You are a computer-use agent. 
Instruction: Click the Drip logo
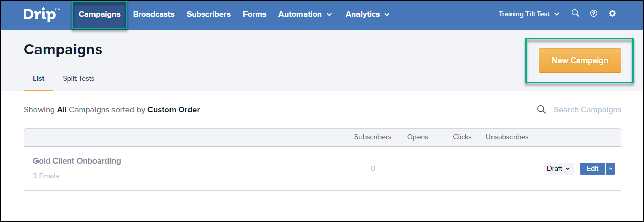(41, 14)
